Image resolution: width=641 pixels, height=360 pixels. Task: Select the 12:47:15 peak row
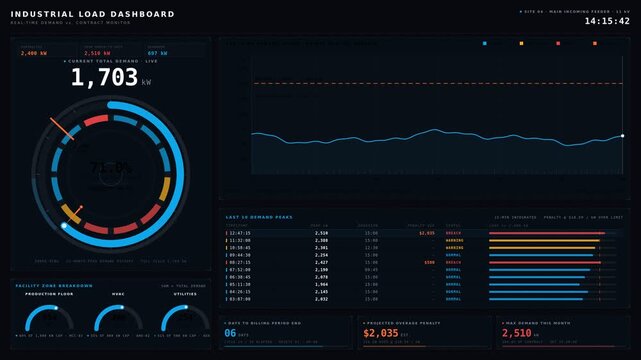tap(424, 233)
